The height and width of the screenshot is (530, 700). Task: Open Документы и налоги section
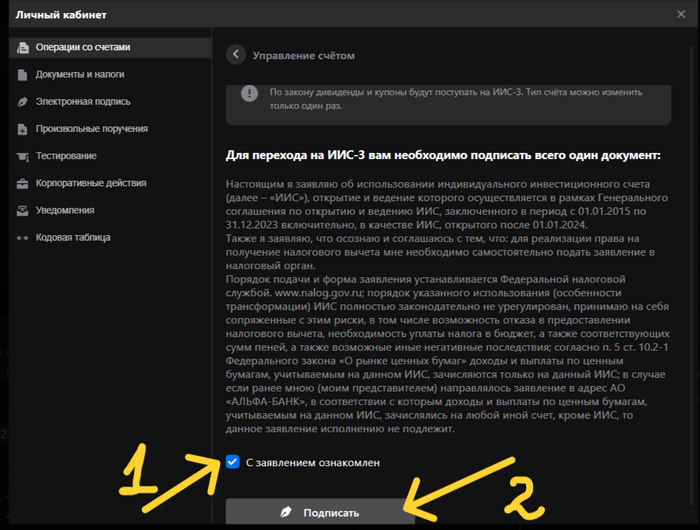(x=110, y=75)
